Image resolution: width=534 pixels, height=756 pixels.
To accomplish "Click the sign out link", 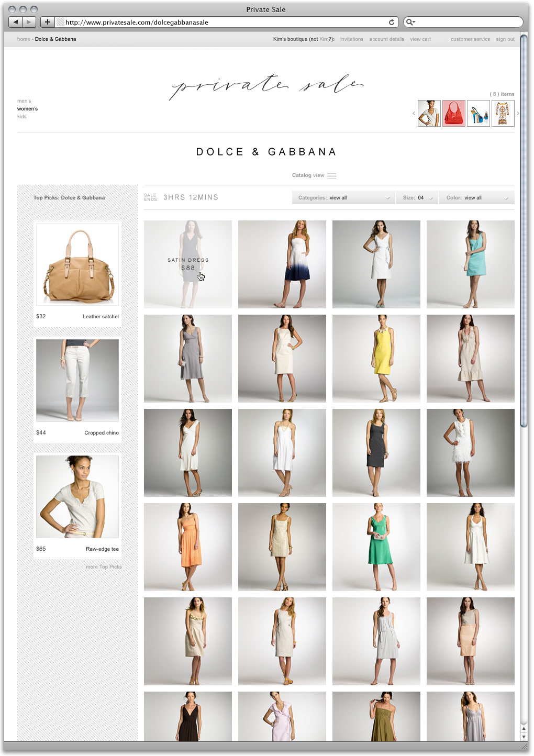I will (505, 39).
